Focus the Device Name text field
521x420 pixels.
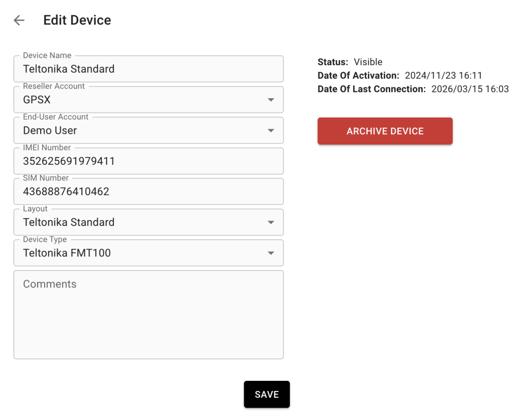148,69
